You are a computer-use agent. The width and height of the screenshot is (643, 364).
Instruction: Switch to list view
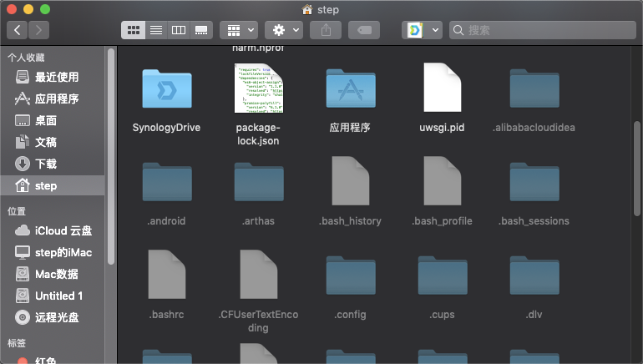click(x=156, y=30)
